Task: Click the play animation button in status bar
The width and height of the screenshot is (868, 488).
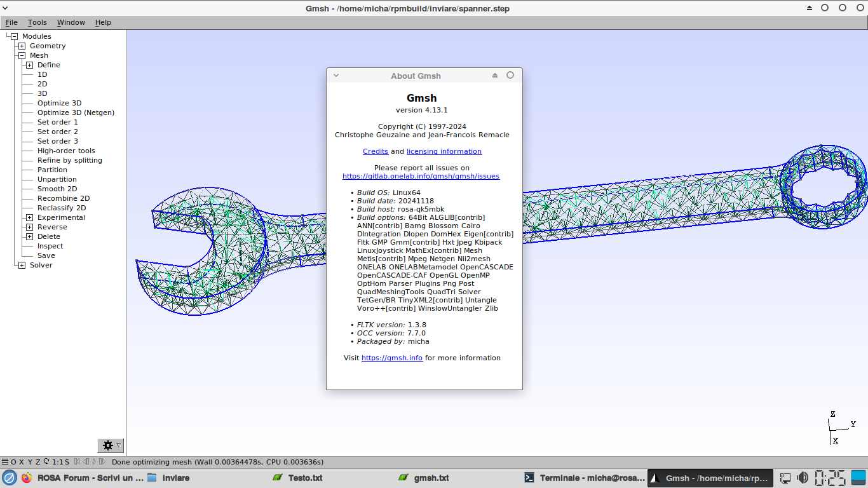Action: 94,462
